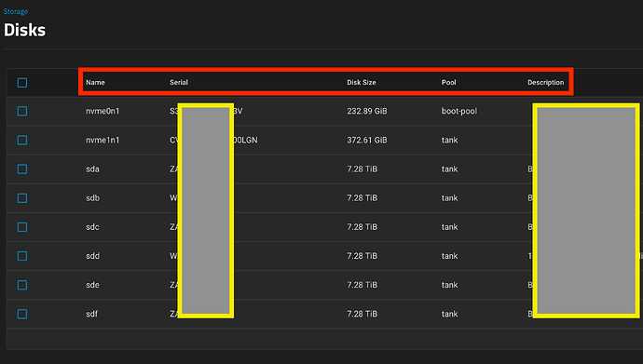643x364 pixels.
Task: Sort by the Disk Size column header
Action: click(x=362, y=82)
